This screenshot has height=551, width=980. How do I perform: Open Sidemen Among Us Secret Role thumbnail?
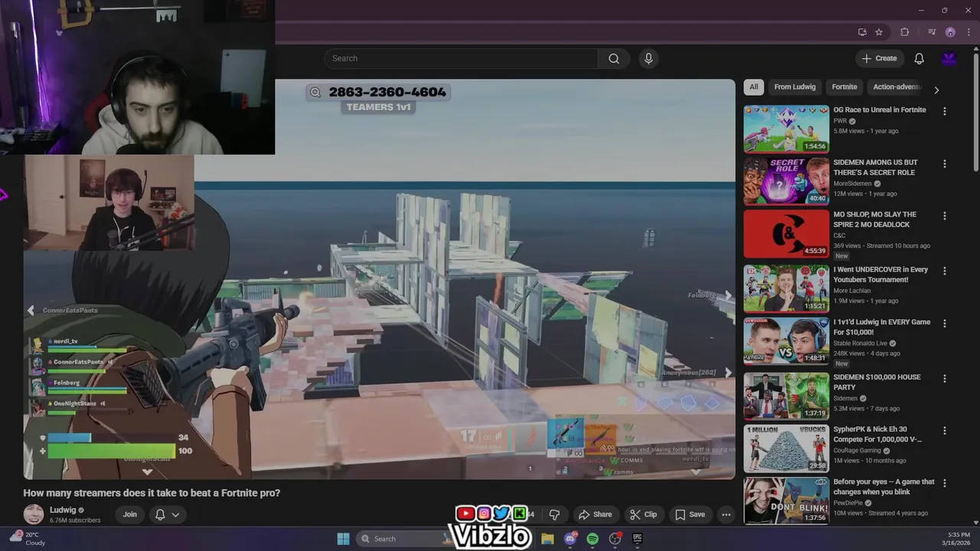point(786,181)
